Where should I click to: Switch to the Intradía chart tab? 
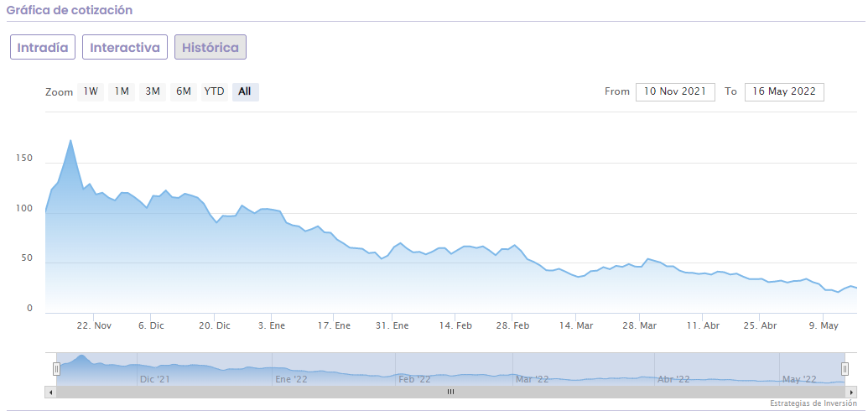pyautogui.click(x=43, y=47)
